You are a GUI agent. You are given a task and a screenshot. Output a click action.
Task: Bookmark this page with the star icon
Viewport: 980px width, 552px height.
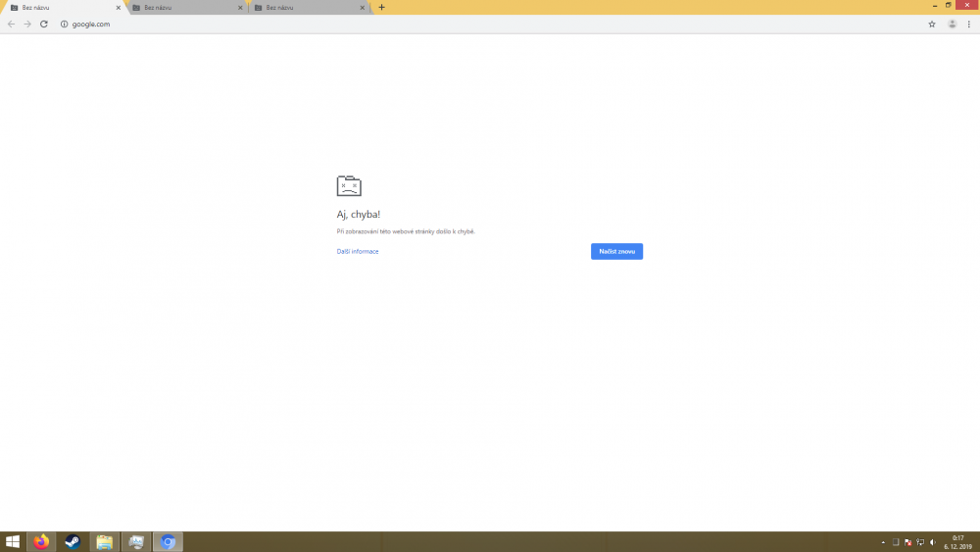pos(932,25)
